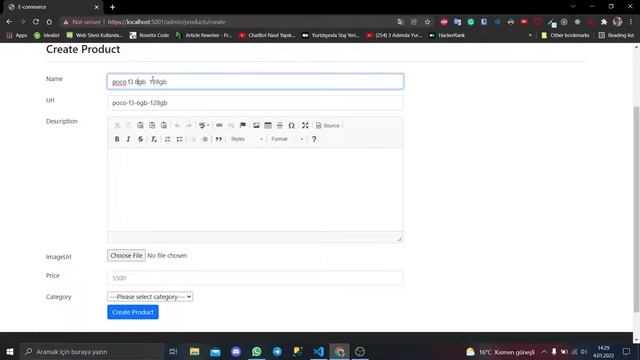The height and width of the screenshot is (360, 640).
Task: Expand the bookmarks overflow chevron
Action: point(530,36)
